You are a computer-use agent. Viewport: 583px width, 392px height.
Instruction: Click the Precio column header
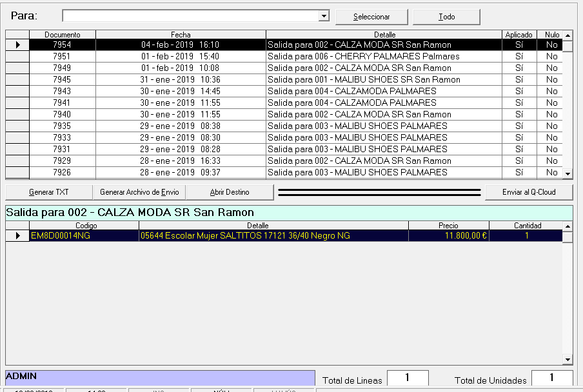448,226
